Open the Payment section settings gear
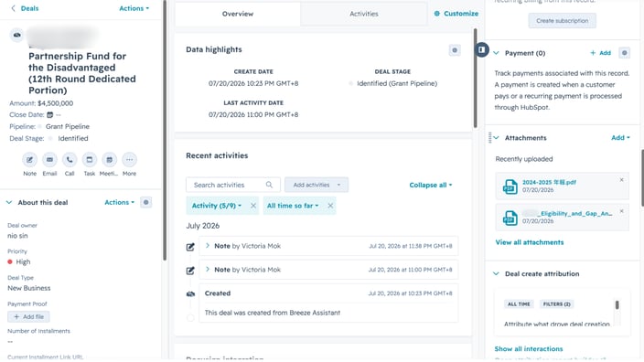The width and height of the screenshot is (644, 362). pos(624,53)
